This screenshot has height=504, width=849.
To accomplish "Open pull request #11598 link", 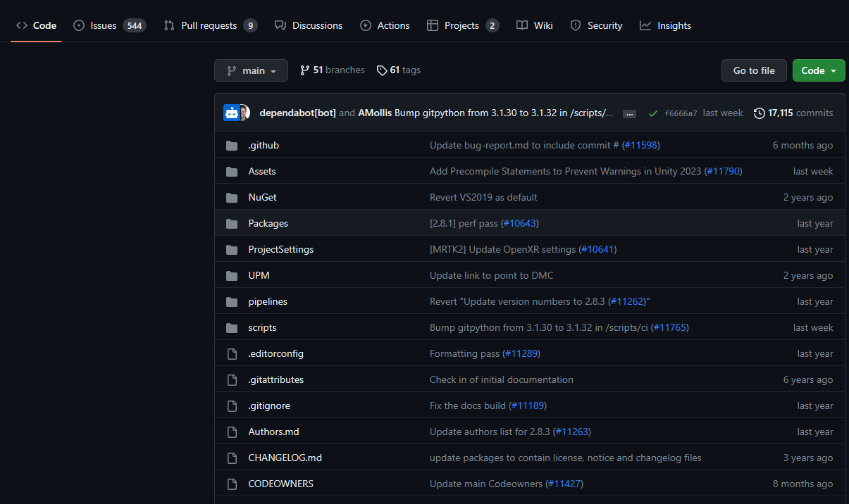I will click(x=640, y=145).
